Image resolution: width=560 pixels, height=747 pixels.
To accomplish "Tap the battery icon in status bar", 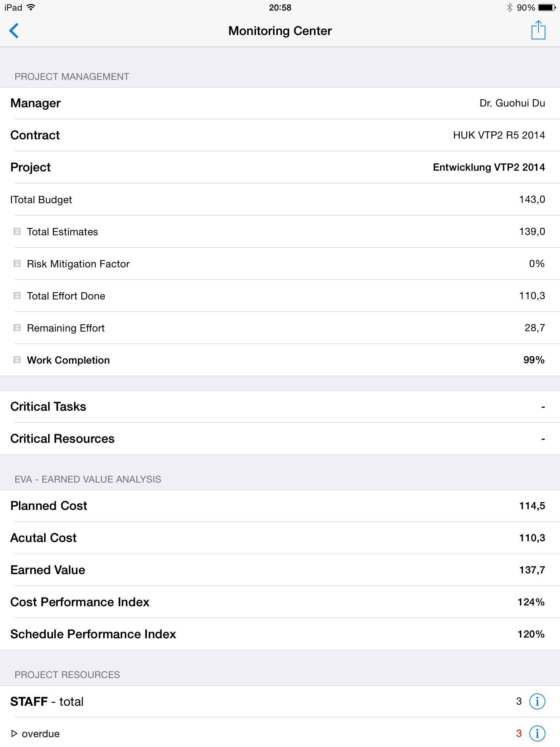I will 547,7.
